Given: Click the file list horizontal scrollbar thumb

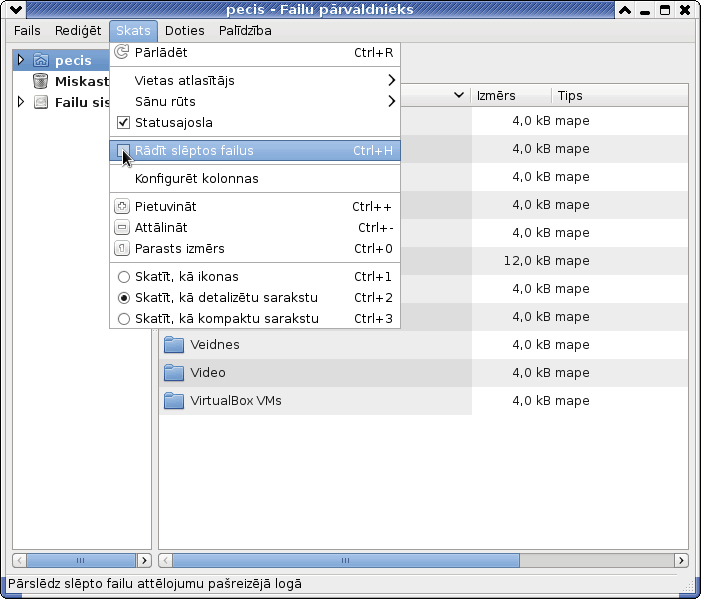Looking at the screenshot, I should [x=346, y=561].
